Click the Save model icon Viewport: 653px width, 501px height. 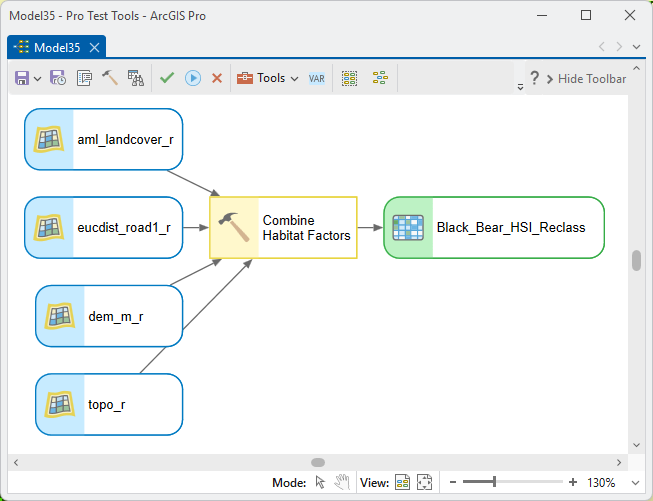(22, 78)
